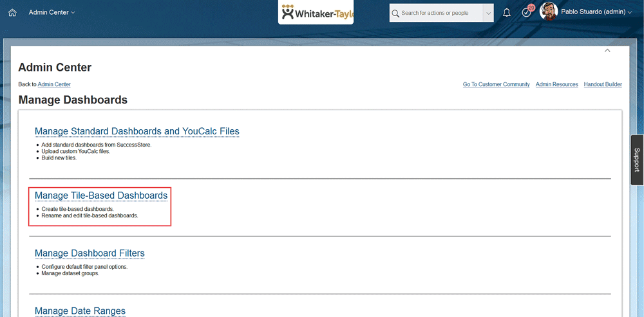The height and width of the screenshot is (317, 644).
Task: Open Manage Standard Dashboards and YouCalc Files
Action: coord(137,131)
